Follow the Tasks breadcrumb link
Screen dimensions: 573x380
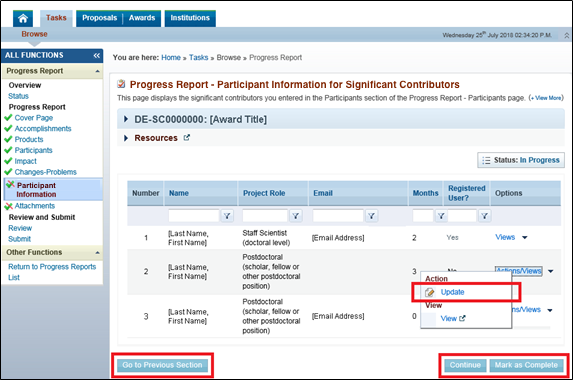tap(198, 57)
